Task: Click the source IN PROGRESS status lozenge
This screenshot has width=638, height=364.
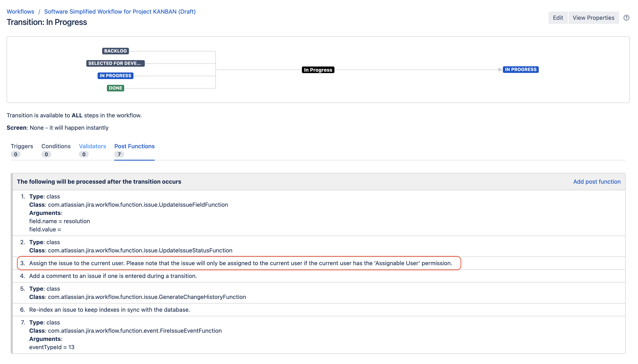Action: pyautogui.click(x=115, y=76)
